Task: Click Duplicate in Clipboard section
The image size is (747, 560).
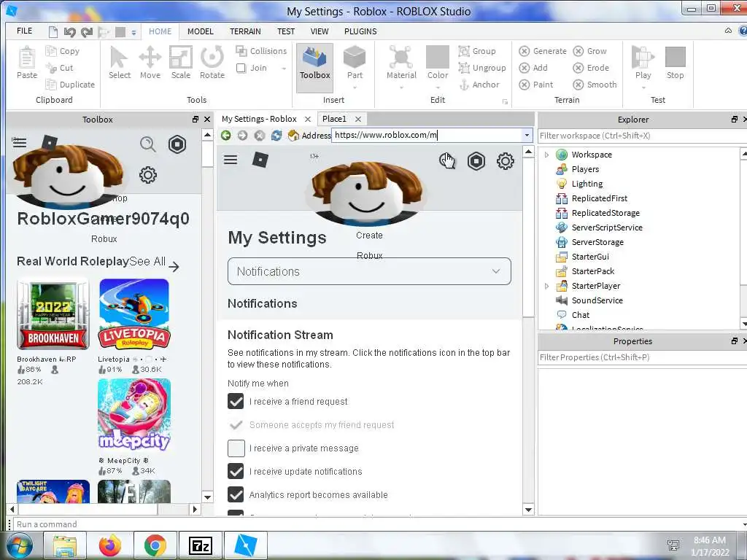Action: 70,85
